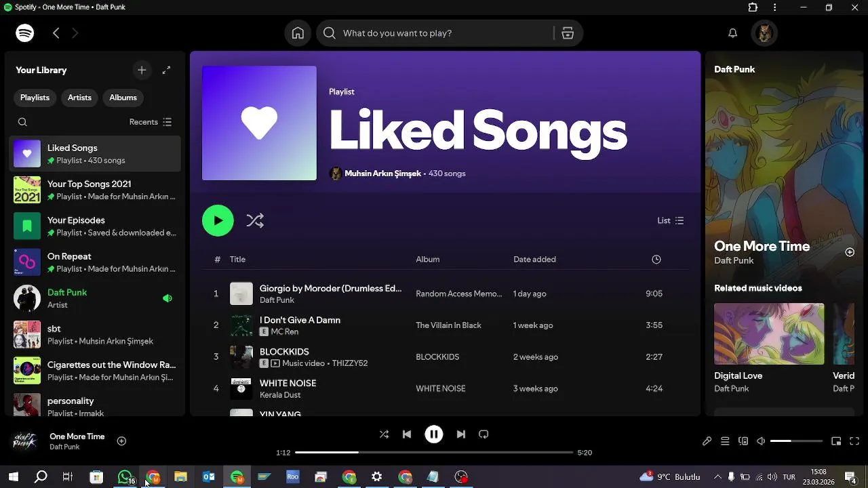The height and width of the screenshot is (488, 868).
Task: Select Daft Punk artist in library
Action: tap(95, 298)
